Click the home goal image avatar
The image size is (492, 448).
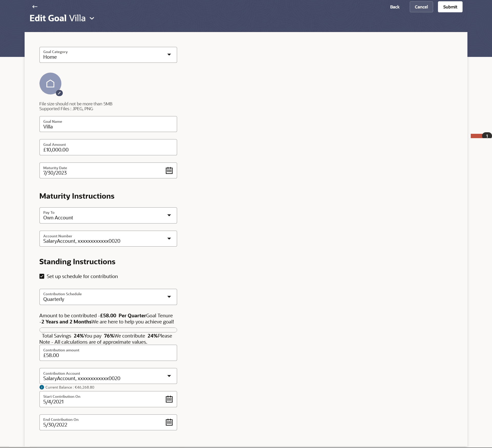pos(50,83)
